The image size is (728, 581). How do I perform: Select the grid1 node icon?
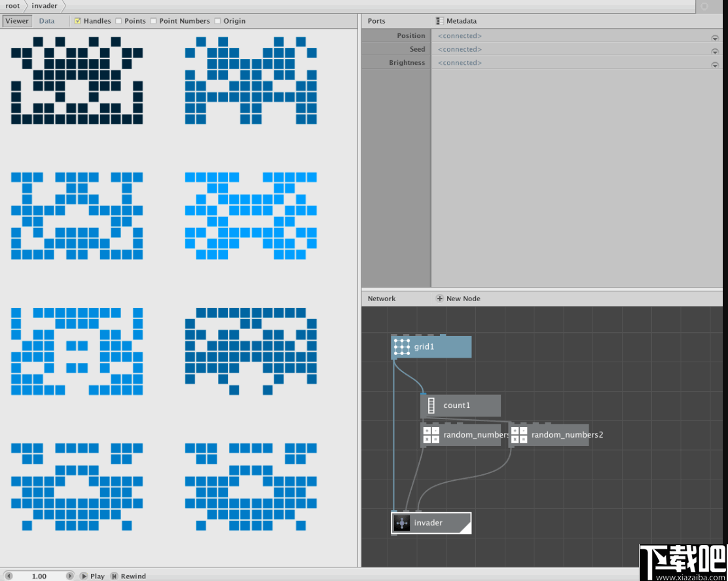[x=401, y=347]
